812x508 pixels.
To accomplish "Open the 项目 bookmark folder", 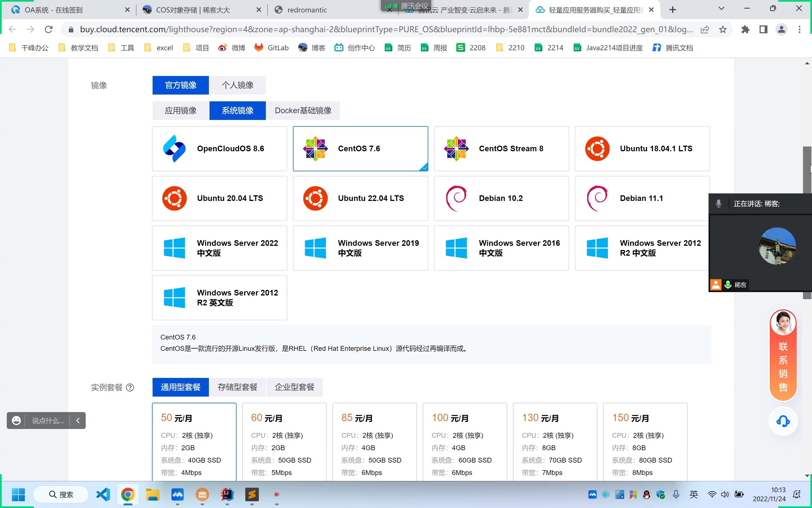I will coord(196,48).
